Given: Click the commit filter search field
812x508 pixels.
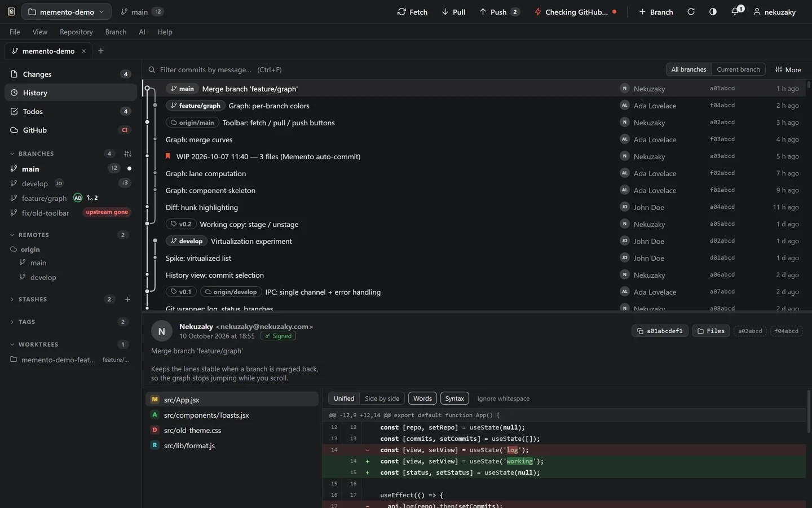Looking at the screenshot, I should click(x=403, y=69).
